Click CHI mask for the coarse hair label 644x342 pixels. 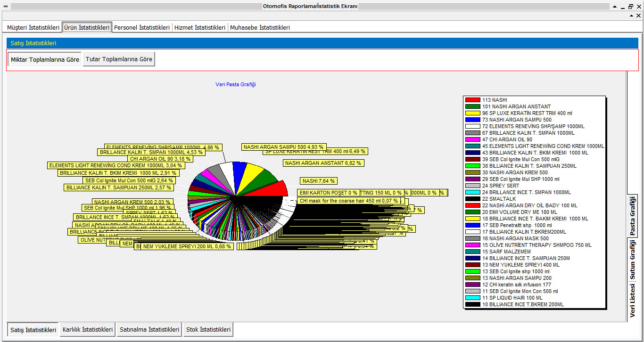[x=348, y=201]
